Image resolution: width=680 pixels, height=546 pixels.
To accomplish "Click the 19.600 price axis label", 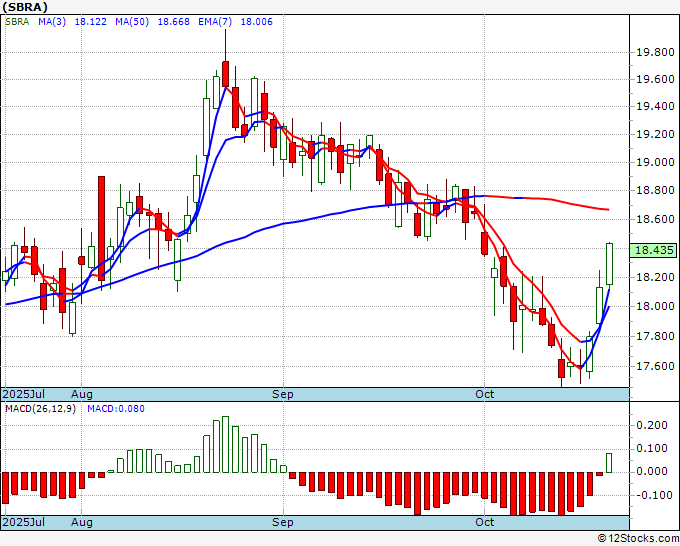I will click(655, 79).
